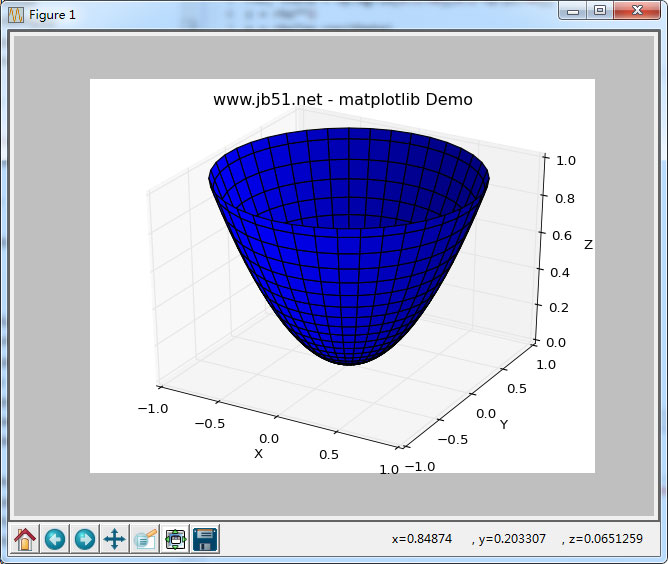This screenshot has width=668, height=564.
Task: Click the Home reset view icon
Action: [x=25, y=539]
